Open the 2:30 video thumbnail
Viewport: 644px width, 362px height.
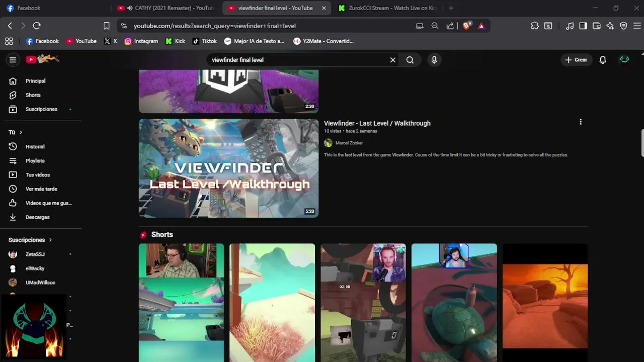click(228, 92)
